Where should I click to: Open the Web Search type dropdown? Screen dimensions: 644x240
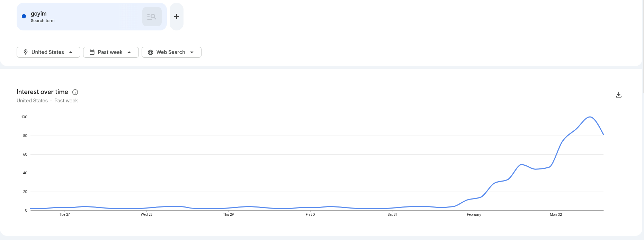point(171,52)
